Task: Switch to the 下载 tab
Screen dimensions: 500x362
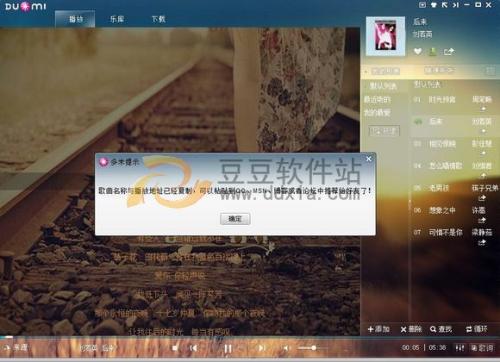Action: pyautogui.click(x=158, y=19)
